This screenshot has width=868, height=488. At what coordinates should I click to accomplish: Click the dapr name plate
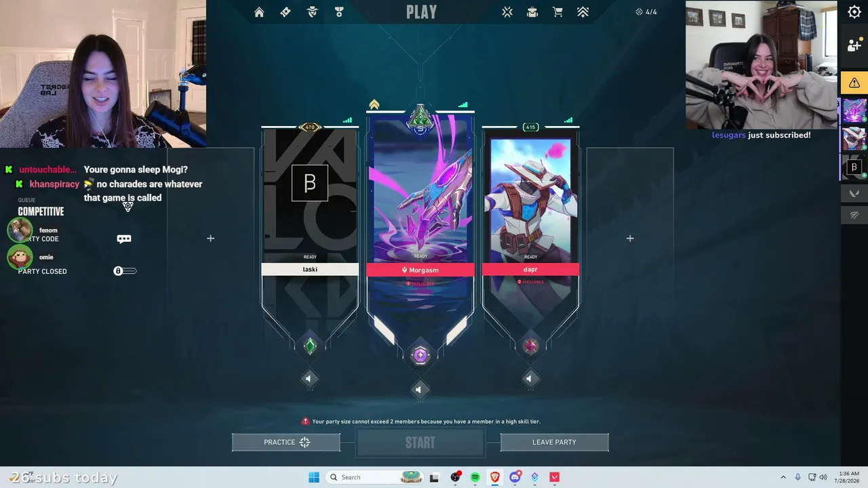[530, 269]
